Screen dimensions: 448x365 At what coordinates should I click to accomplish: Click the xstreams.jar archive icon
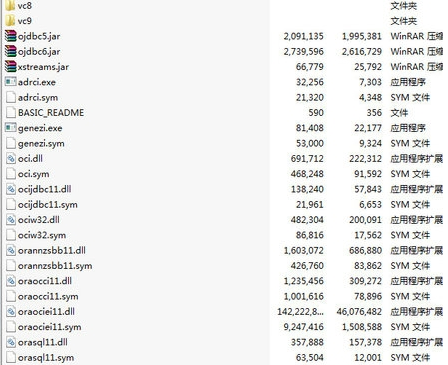tap(11, 67)
